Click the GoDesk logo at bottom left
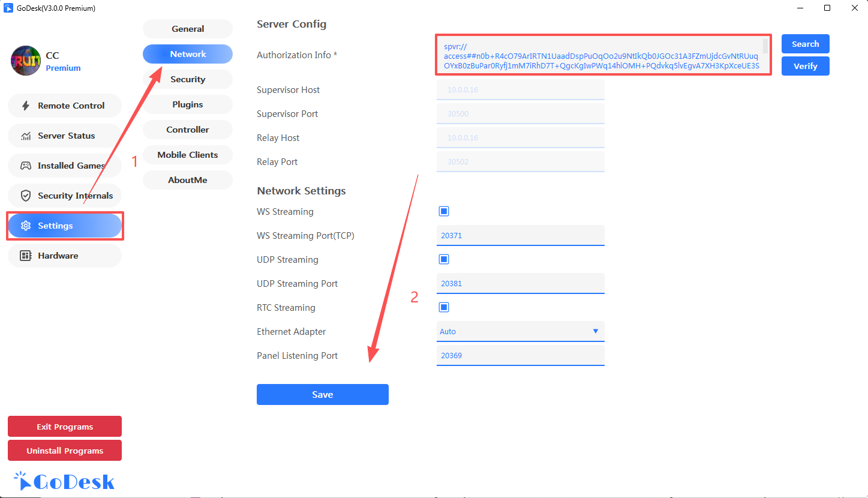Image resolution: width=868 pixels, height=498 pixels. 64,481
